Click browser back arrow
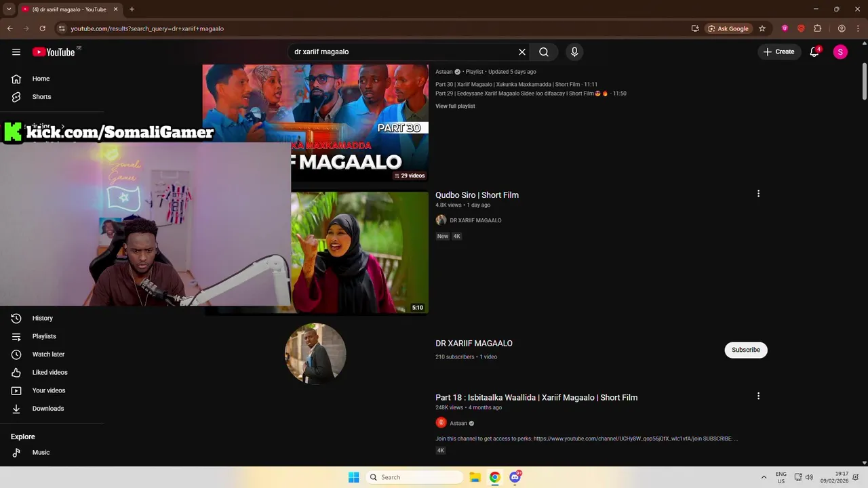 point(9,28)
